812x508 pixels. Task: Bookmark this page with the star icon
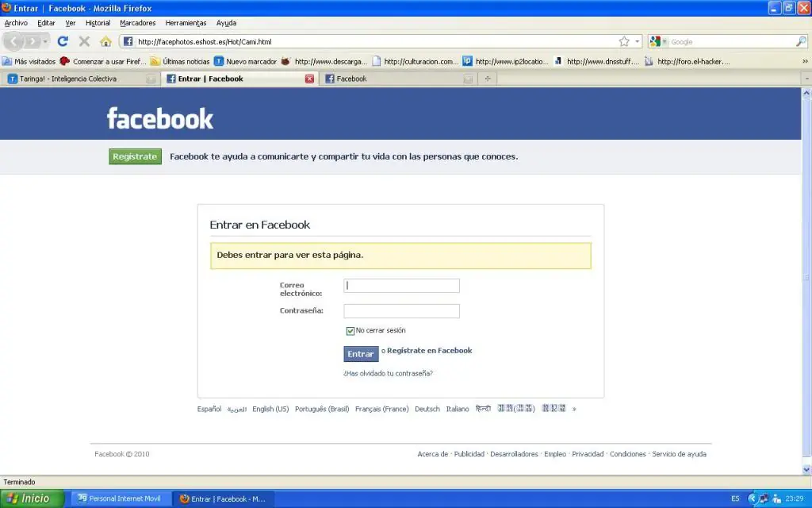pyautogui.click(x=624, y=41)
